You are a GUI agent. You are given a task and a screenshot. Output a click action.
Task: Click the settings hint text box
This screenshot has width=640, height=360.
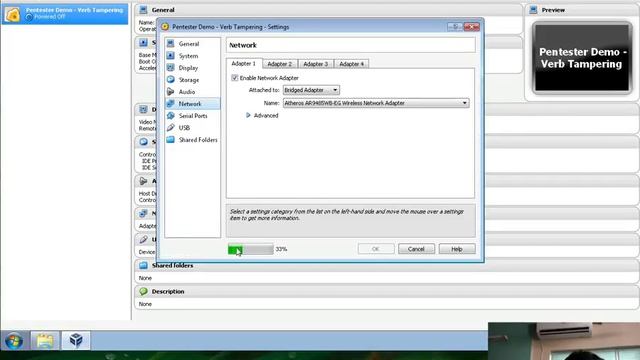click(x=351, y=221)
